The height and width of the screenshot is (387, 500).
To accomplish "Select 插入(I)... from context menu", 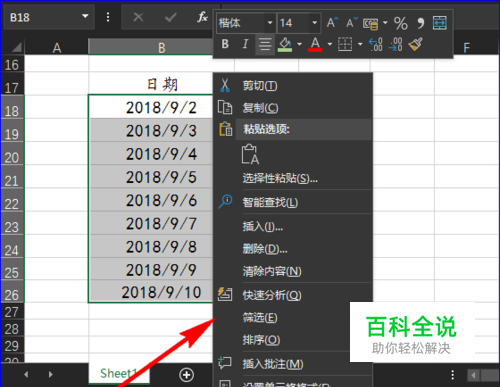I will tap(293, 227).
